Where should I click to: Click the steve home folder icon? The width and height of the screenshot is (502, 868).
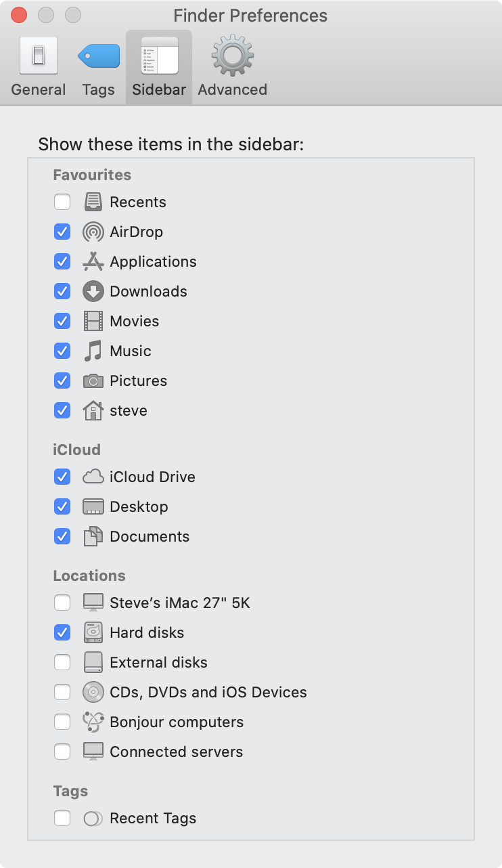click(x=93, y=411)
